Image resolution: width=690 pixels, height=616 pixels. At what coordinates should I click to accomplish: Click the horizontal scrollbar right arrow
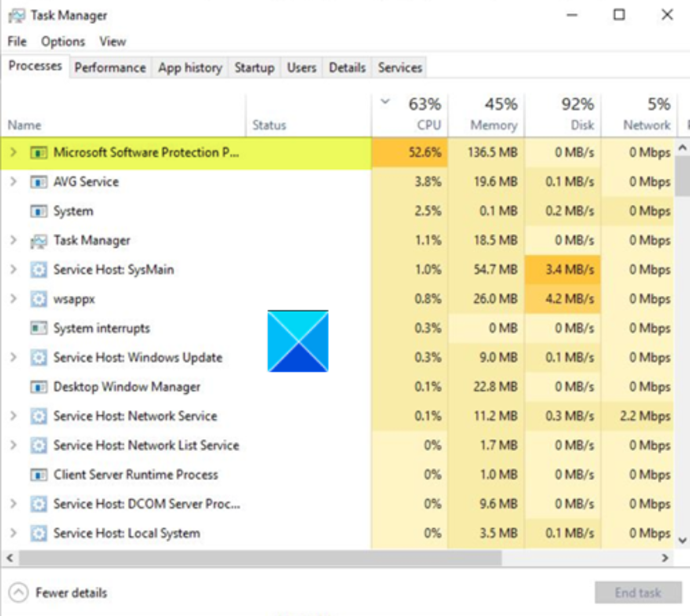click(x=665, y=557)
